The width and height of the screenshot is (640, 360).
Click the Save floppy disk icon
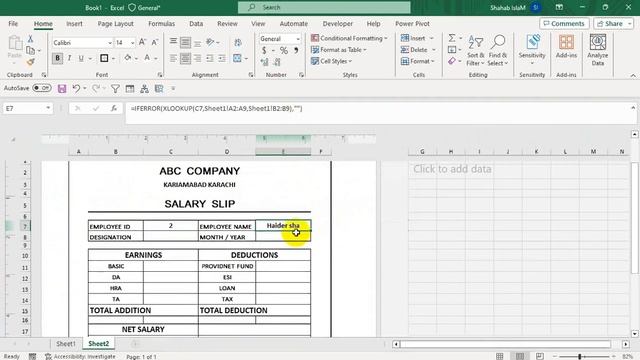[62, 89]
